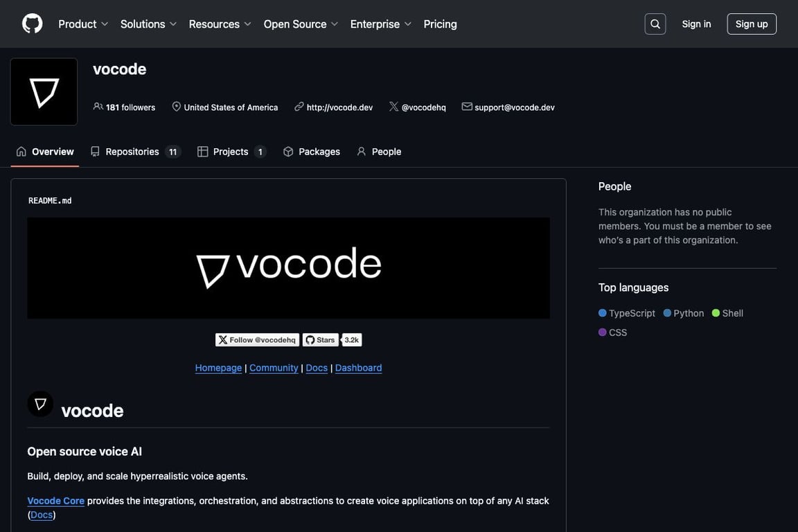Select the TypeScript language color dot
Image resolution: width=798 pixels, height=532 pixels.
(603, 313)
